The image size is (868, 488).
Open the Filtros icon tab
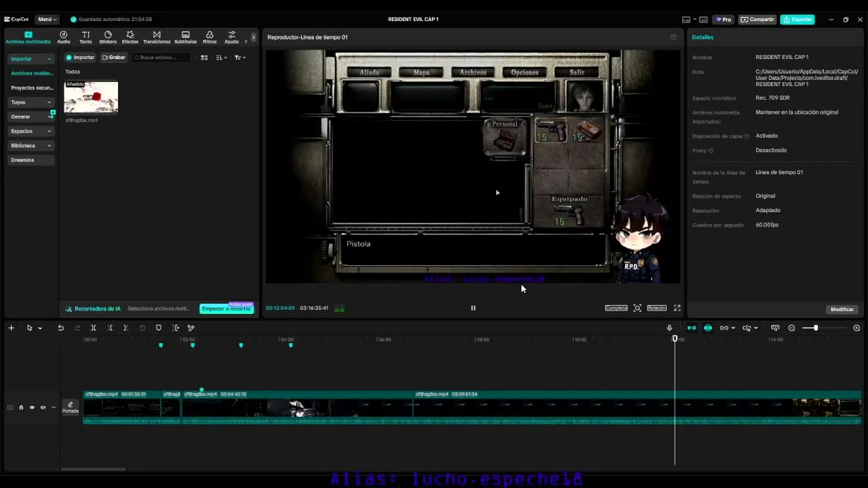click(x=210, y=37)
